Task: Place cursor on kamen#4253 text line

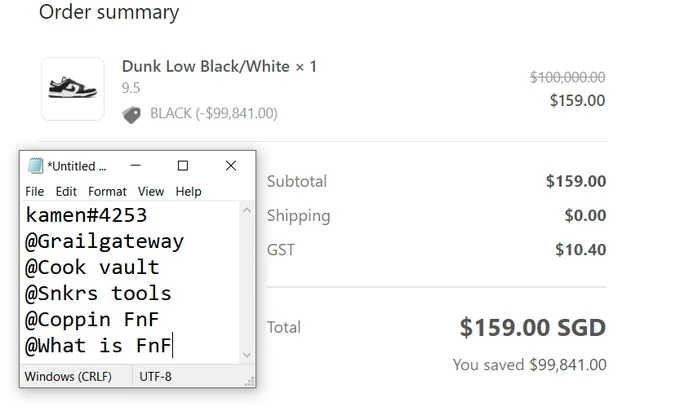Action: pyautogui.click(x=86, y=215)
